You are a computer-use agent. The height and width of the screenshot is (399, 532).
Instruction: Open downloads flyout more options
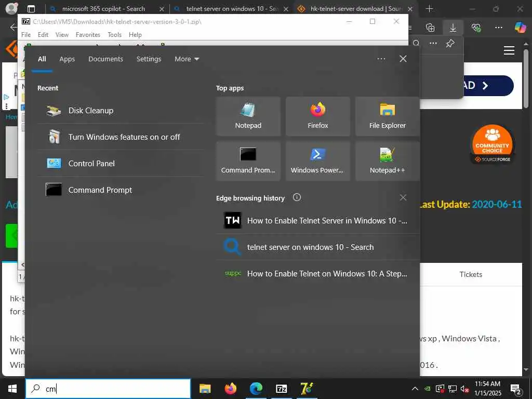433,44
